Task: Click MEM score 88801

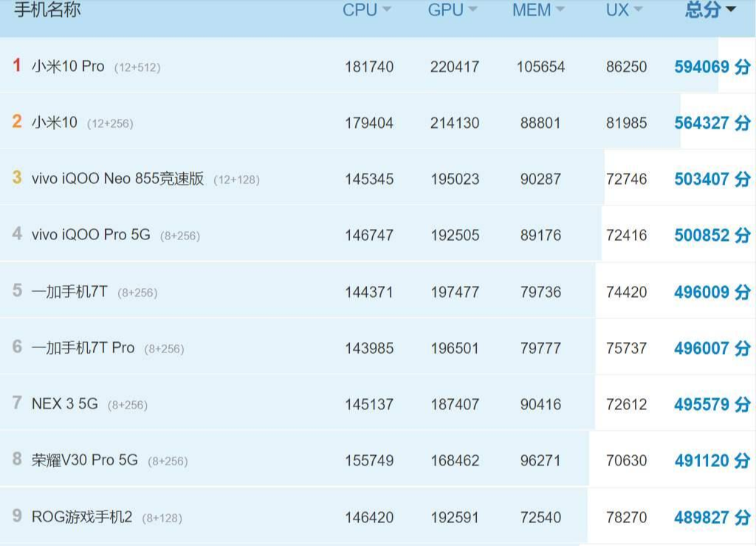Action: pyautogui.click(x=540, y=123)
